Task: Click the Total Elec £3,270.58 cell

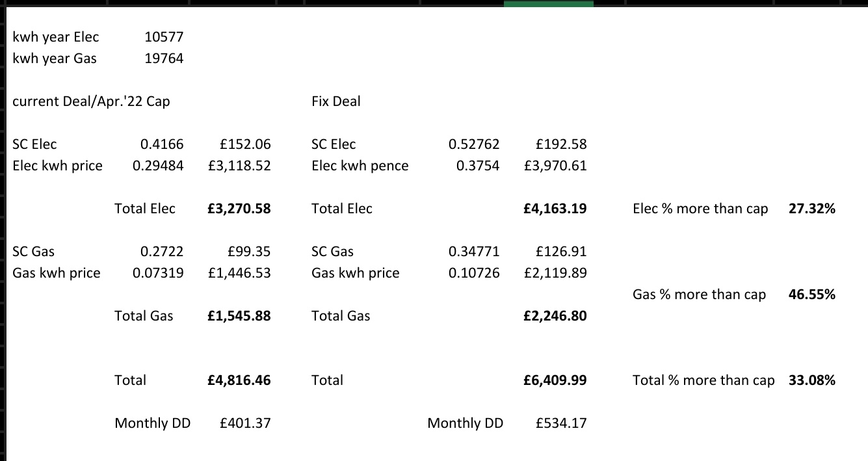Action: click(239, 209)
